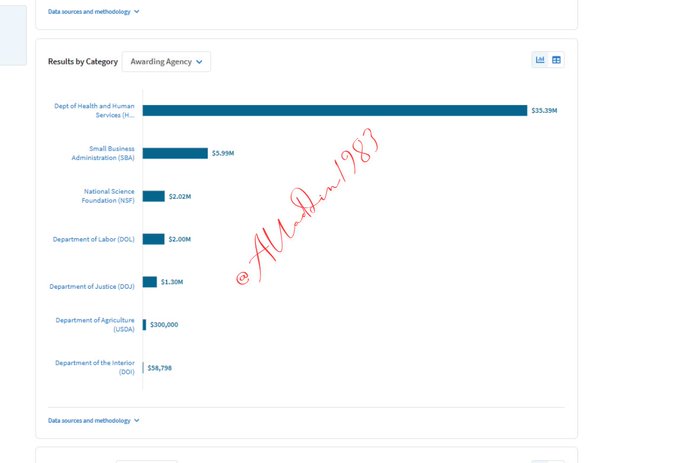Screen dimensions: 680x463
Task: Open the Awarding Agency dropdown
Action: tap(166, 62)
